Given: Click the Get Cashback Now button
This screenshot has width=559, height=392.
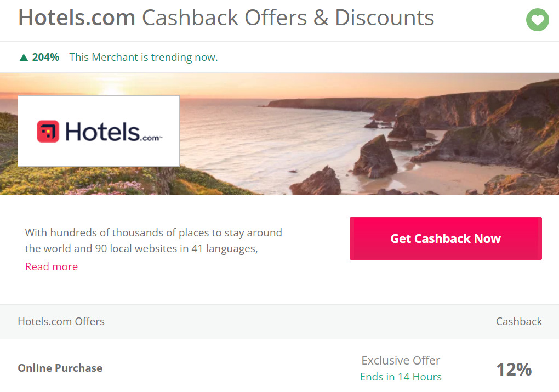Looking at the screenshot, I should click(x=446, y=238).
